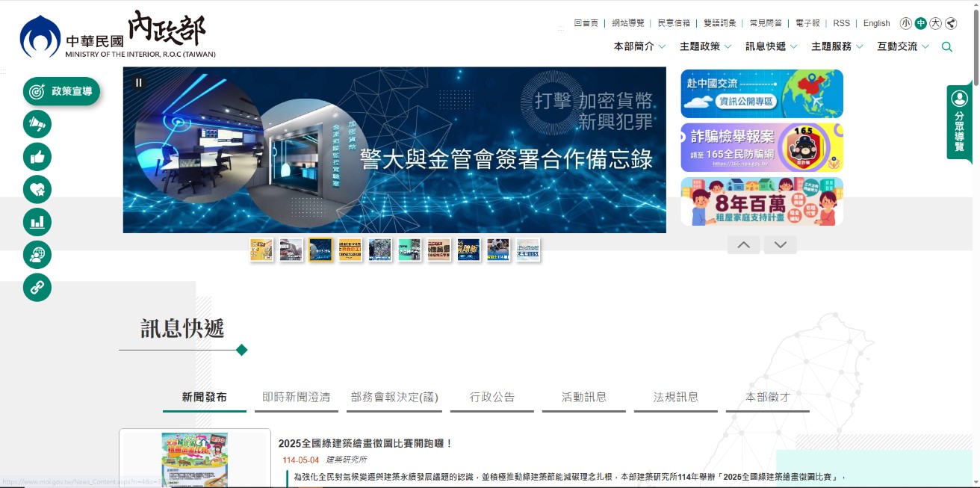
Task: Open the 網站導覽 link
Action: pyautogui.click(x=628, y=23)
